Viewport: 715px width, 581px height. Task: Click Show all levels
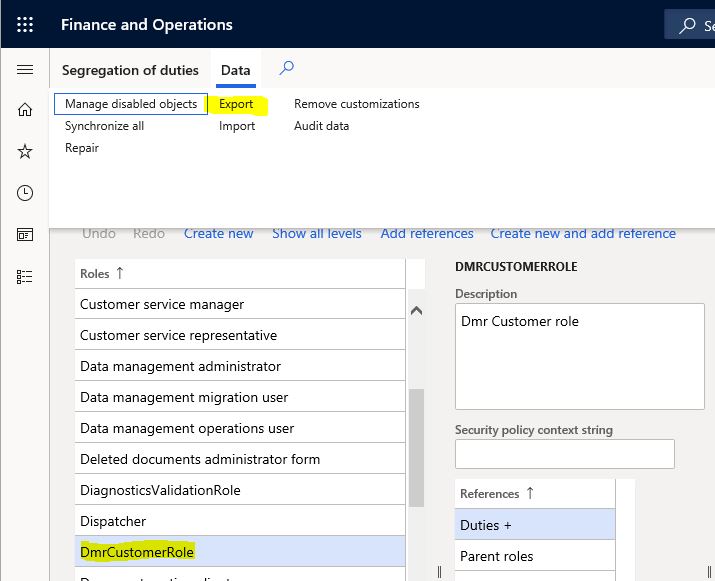tap(317, 233)
